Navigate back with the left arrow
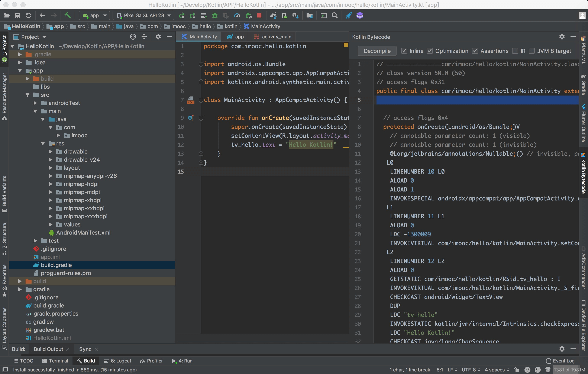Screen dimensions: 588x374 click(42, 15)
